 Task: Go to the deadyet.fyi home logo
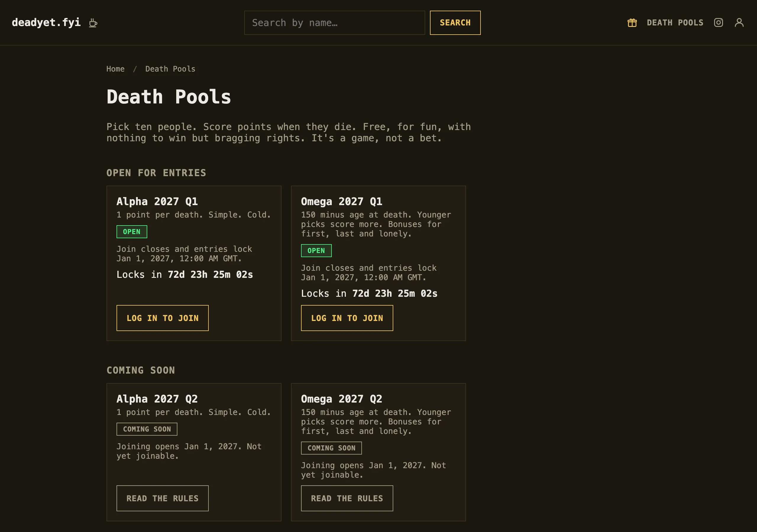pos(46,22)
